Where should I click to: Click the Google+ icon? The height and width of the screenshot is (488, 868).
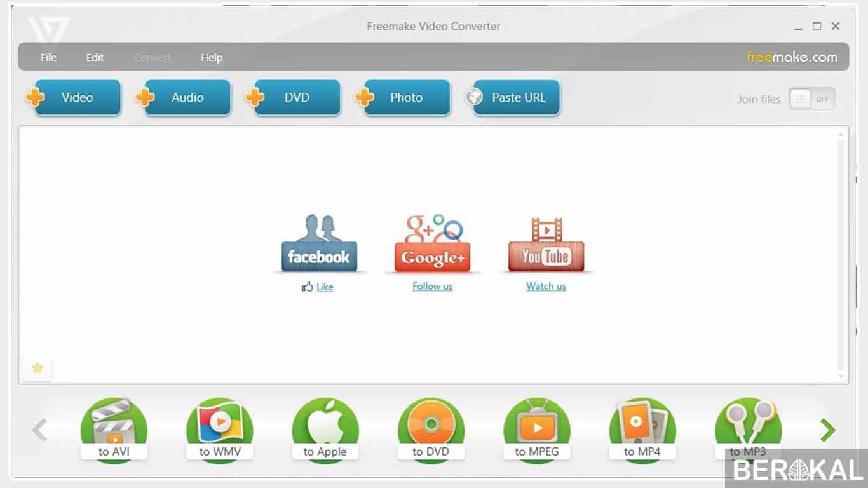pos(432,244)
